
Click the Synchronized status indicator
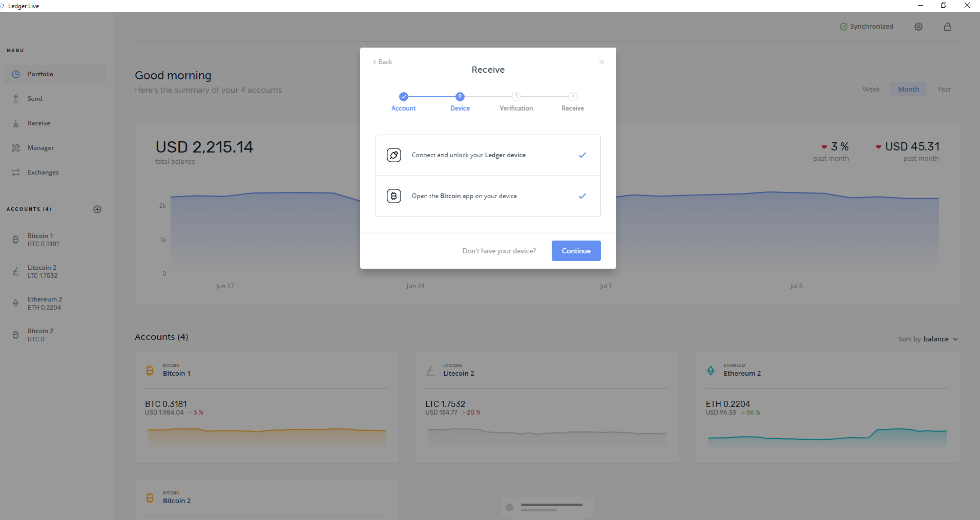click(x=866, y=27)
